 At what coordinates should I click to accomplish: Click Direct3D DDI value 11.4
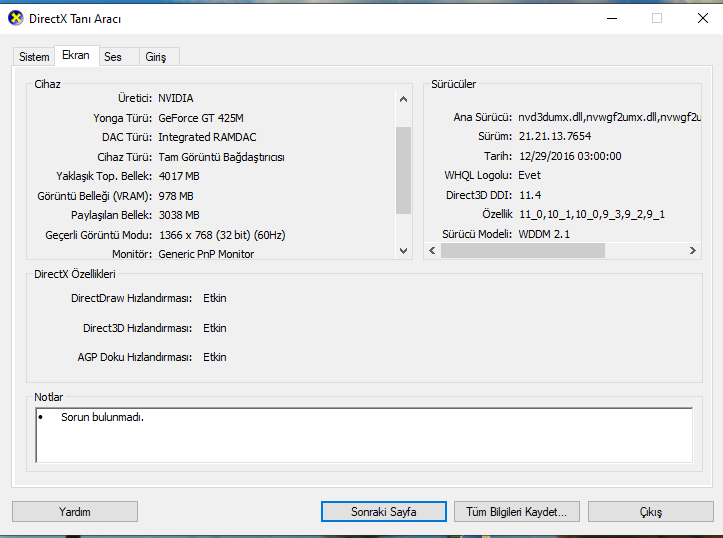coord(530,195)
